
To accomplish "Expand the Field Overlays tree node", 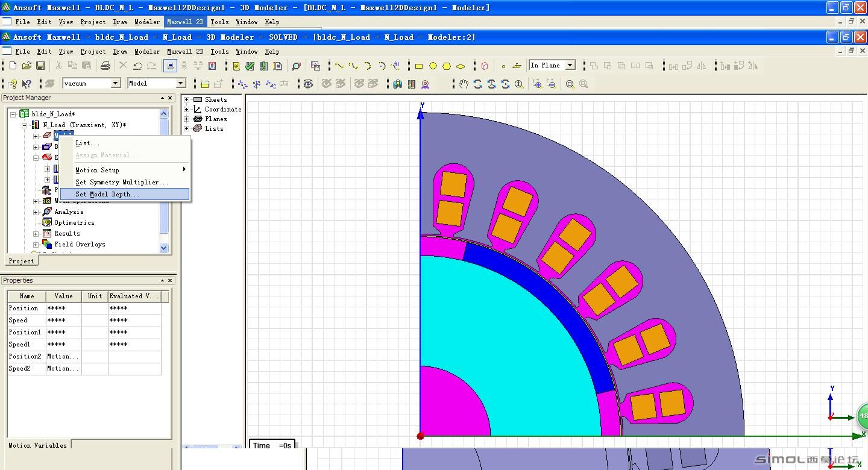I will pos(36,244).
